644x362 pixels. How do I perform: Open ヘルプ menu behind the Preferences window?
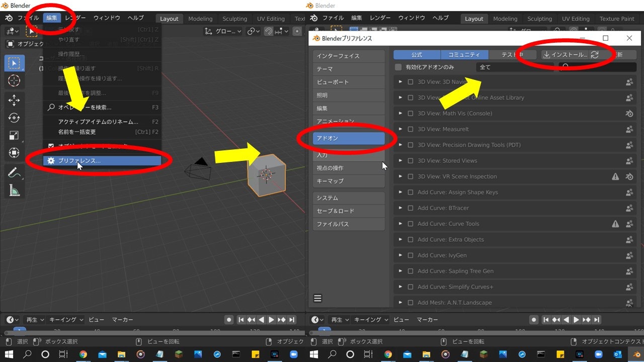tap(440, 18)
